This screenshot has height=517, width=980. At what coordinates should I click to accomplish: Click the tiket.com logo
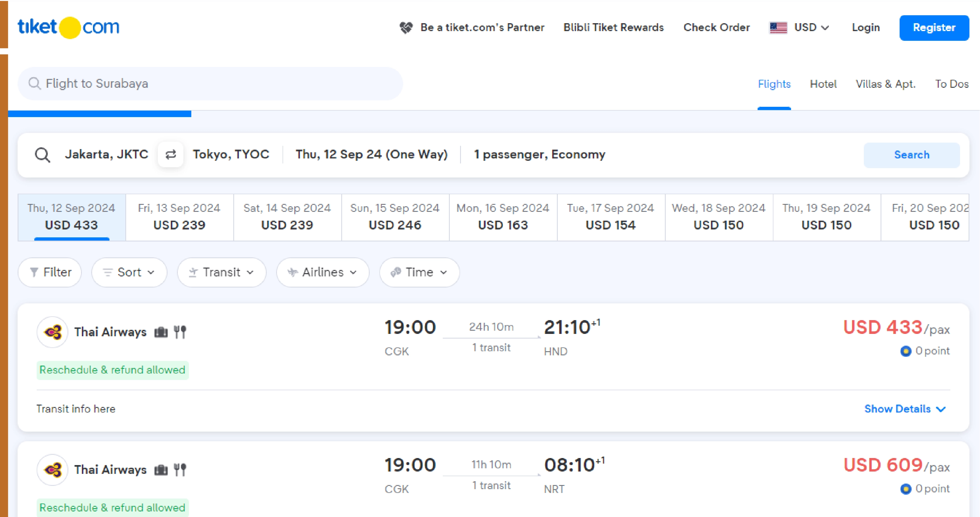coord(68,27)
